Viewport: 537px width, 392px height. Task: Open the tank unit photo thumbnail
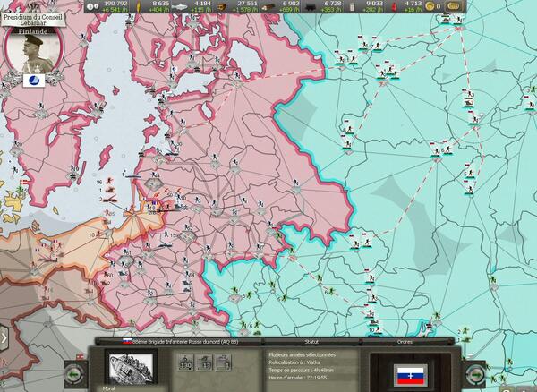pyautogui.click(x=131, y=368)
